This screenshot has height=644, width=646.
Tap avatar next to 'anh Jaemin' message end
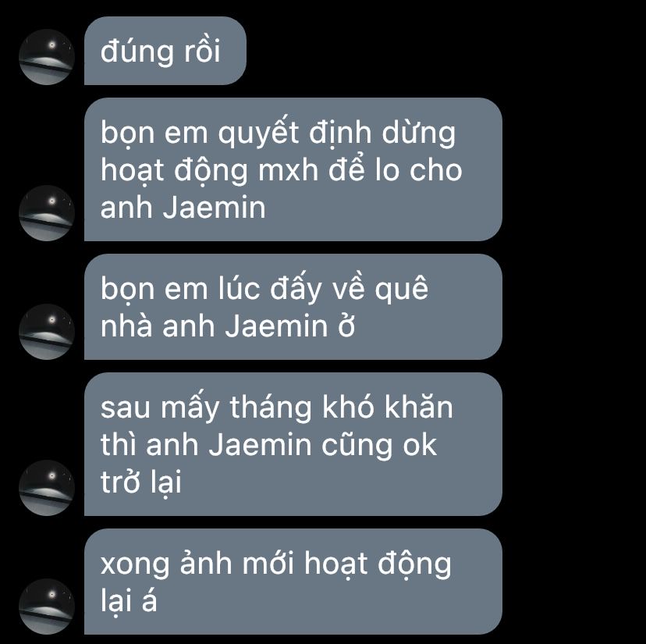click(47, 213)
